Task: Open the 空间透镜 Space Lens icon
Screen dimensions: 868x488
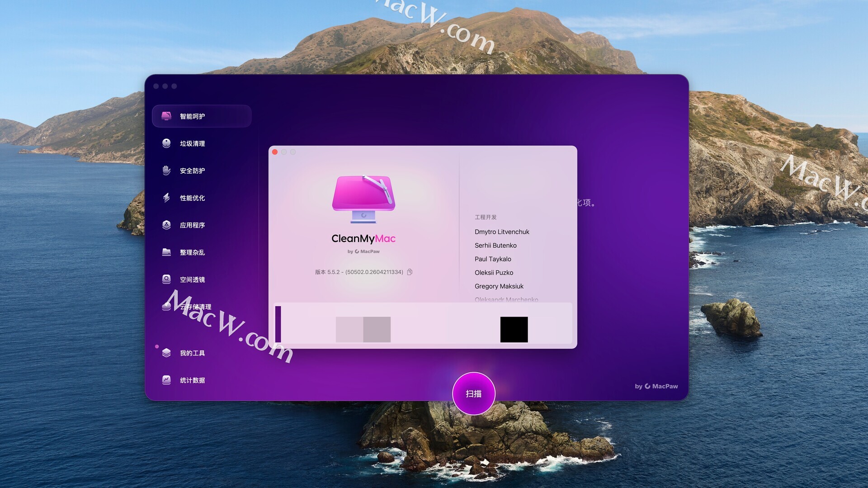Action: point(166,279)
